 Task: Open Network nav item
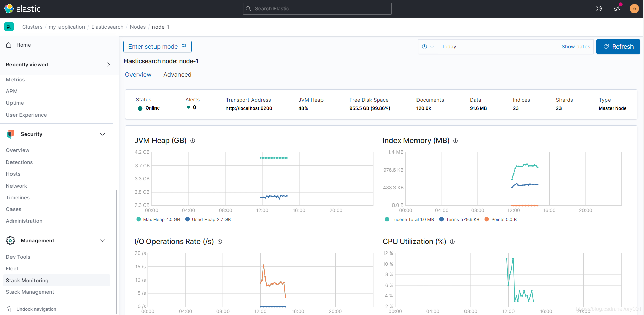point(17,186)
